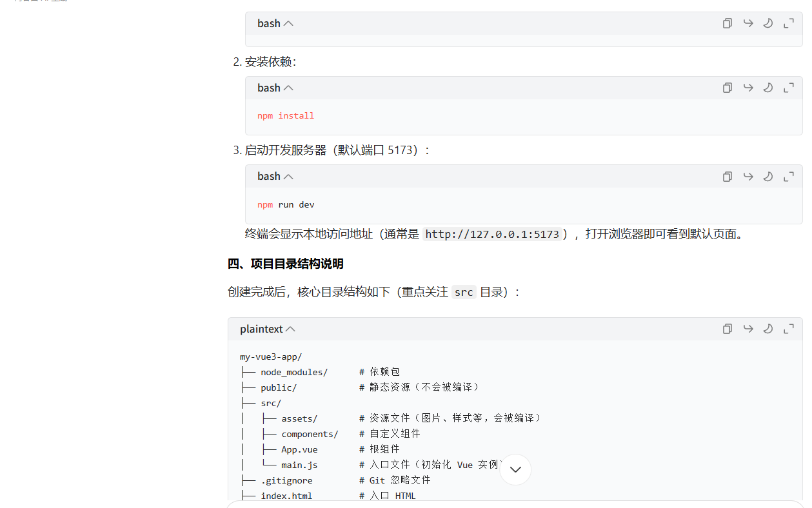
Task: Click index.html entry in directory tree
Action: [x=286, y=496]
